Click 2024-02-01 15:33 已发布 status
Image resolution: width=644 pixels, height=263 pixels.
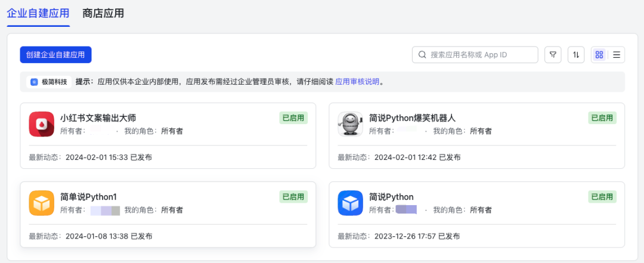[x=109, y=157]
